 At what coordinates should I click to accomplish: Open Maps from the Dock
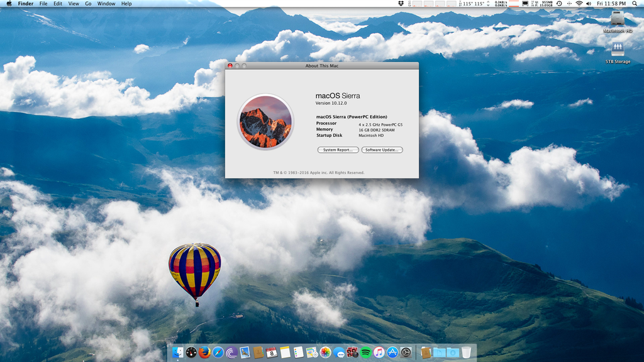pyautogui.click(x=312, y=352)
